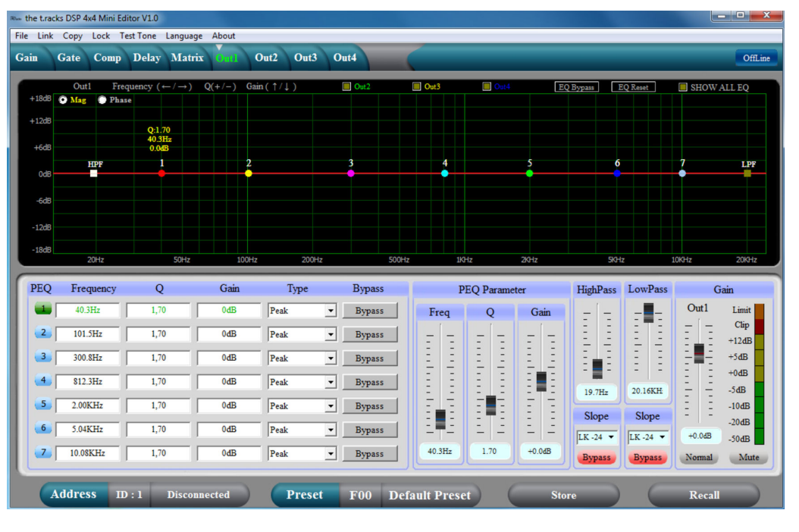The width and height of the screenshot is (799, 532).
Task: Expand the HighPass Slope dropdown
Action: [611, 437]
